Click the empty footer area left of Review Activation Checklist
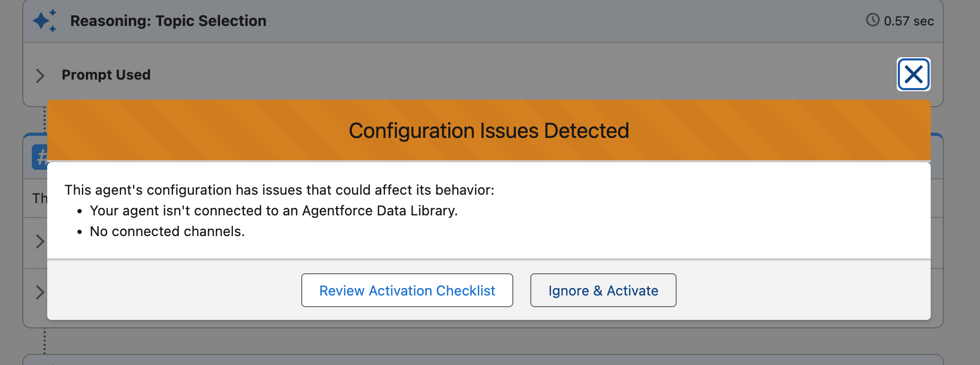 point(175,290)
